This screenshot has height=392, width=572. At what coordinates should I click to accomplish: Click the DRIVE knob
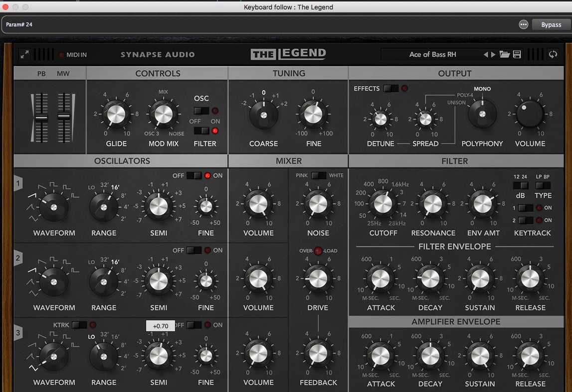click(x=318, y=279)
